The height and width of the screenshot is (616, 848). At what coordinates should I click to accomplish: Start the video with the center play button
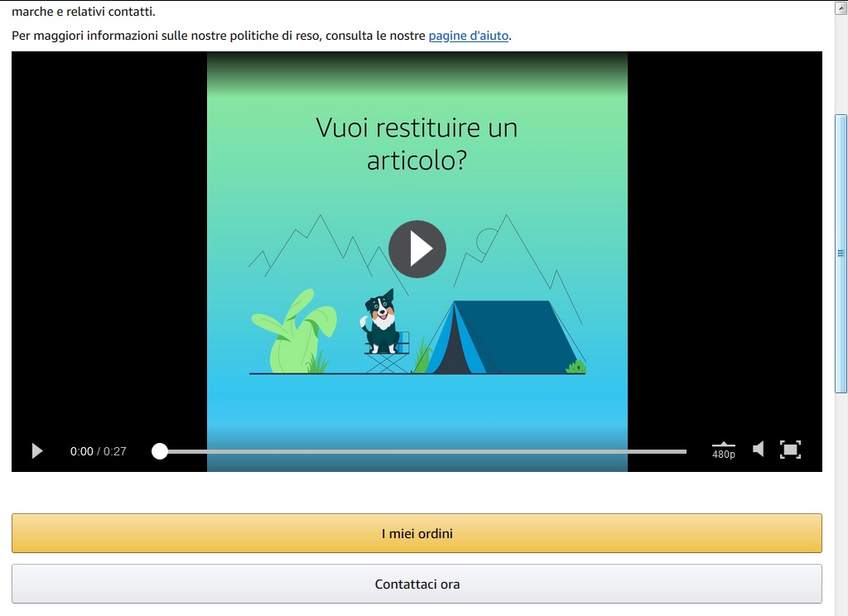click(x=417, y=248)
